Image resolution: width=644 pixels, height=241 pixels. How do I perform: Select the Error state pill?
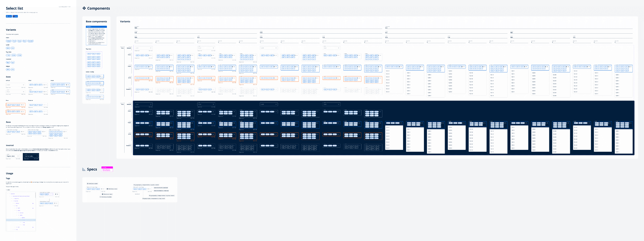click(24, 41)
